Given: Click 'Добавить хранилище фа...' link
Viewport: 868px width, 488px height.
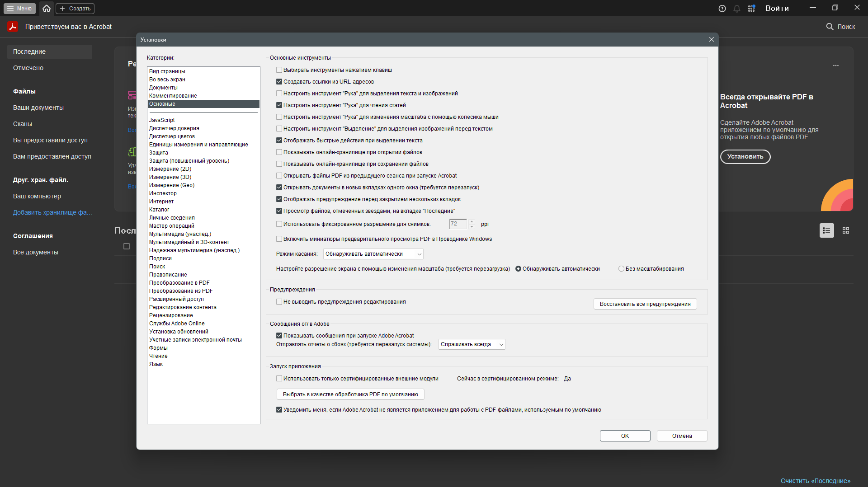Looking at the screenshot, I should [x=52, y=212].
